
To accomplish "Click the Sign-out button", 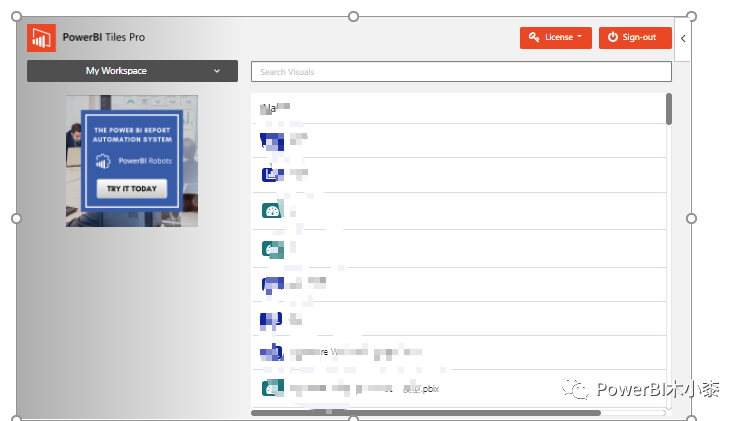I will pos(635,38).
